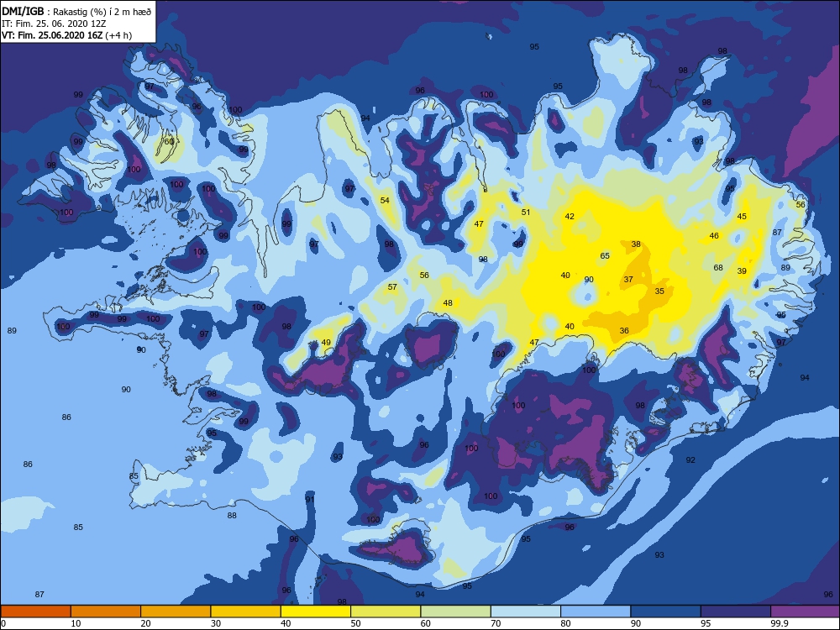Click the map humidity value 51
The image size is (840, 630).
(x=526, y=212)
